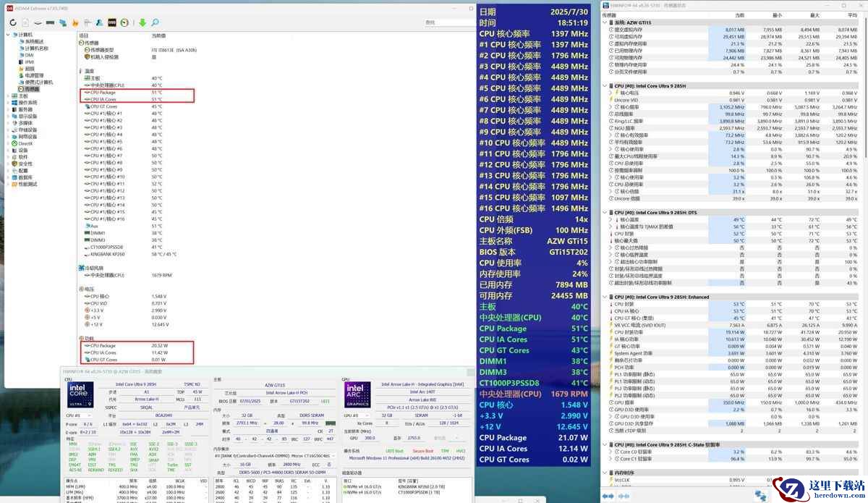Select IPMI in AIDA64 tree
Screen dimensions: 868x503
point(27,62)
